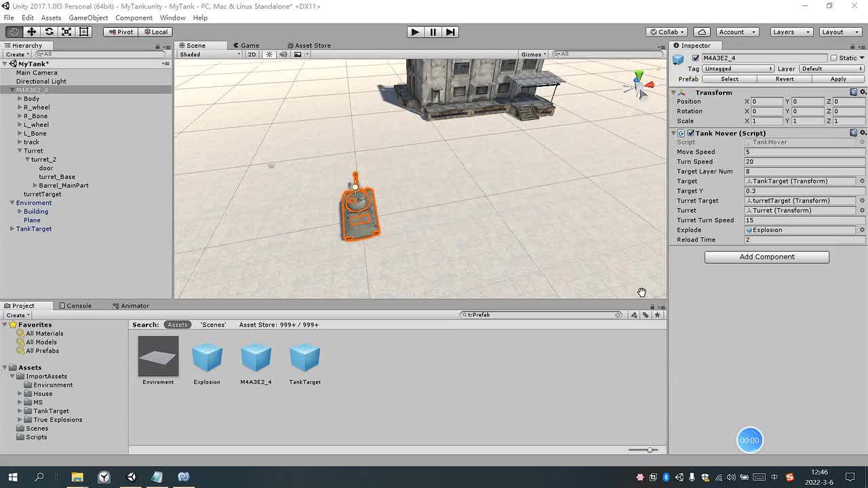
Task: Open Transform component gear settings
Action: tap(863, 92)
